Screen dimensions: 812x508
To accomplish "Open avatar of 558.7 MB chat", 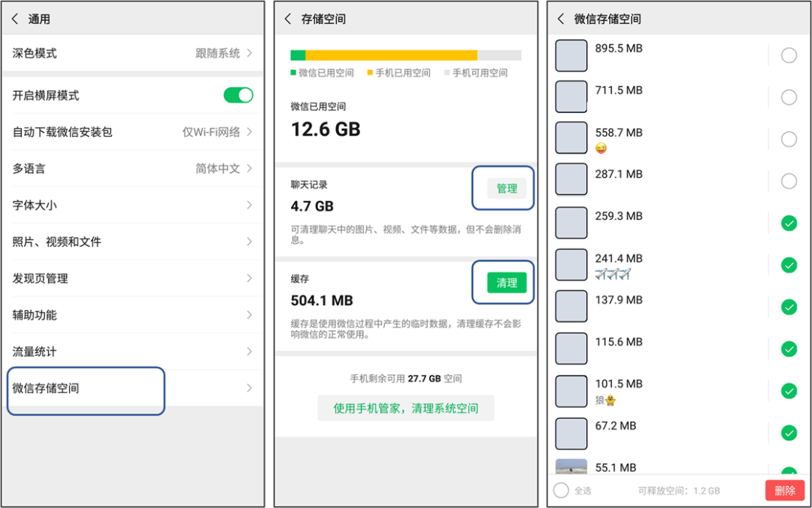I will point(571,138).
